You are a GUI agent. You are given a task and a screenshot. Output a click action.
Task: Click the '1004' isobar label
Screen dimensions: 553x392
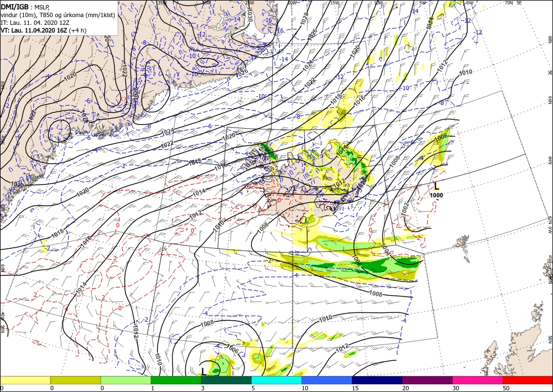pyautogui.click(x=385, y=249)
